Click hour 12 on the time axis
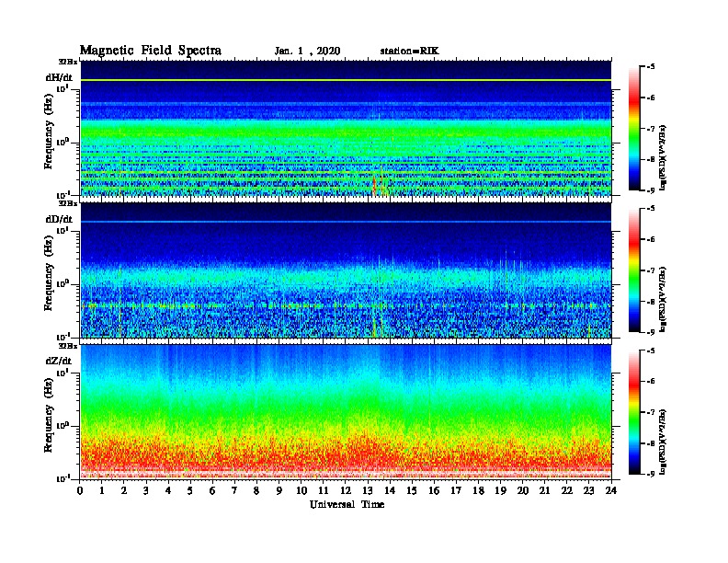 (x=346, y=490)
